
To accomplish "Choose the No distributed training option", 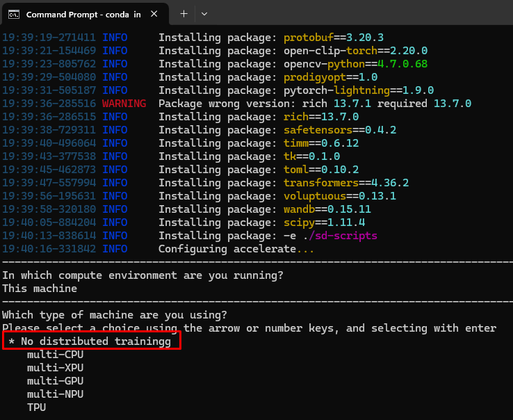I will pos(93,341).
